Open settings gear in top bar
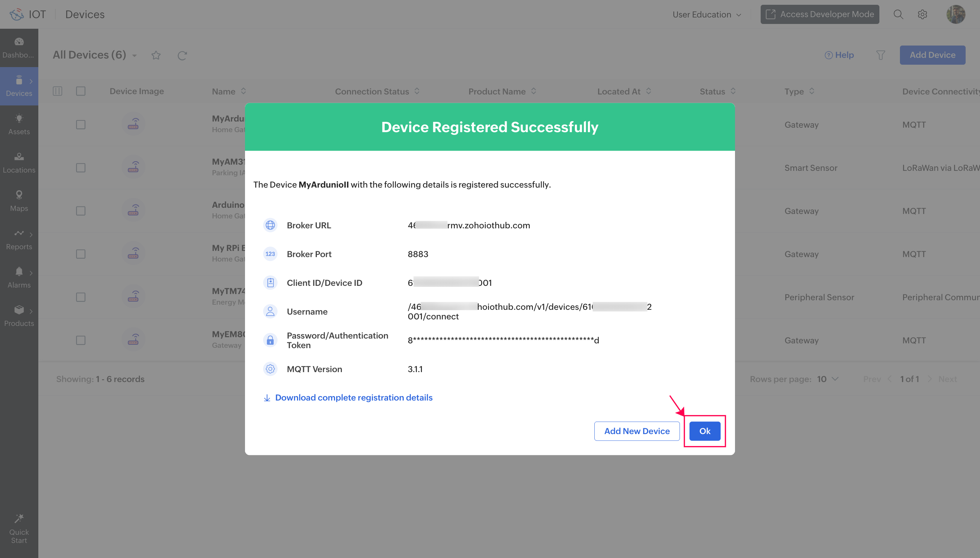The width and height of the screenshot is (980, 558). point(922,15)
